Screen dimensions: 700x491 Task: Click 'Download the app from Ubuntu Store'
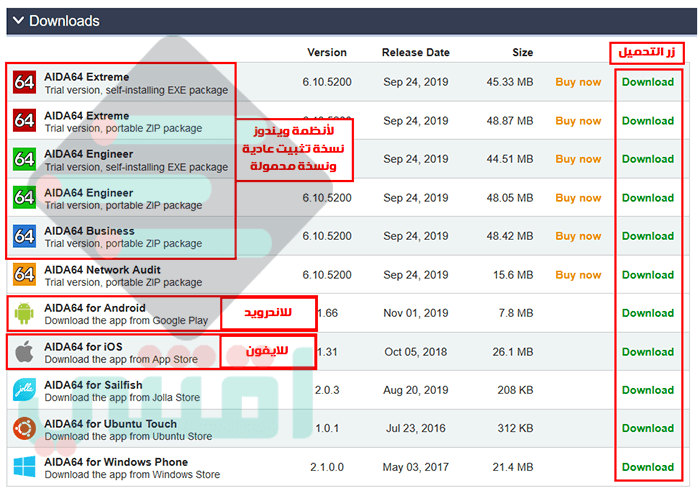click(x=128, y=436)
